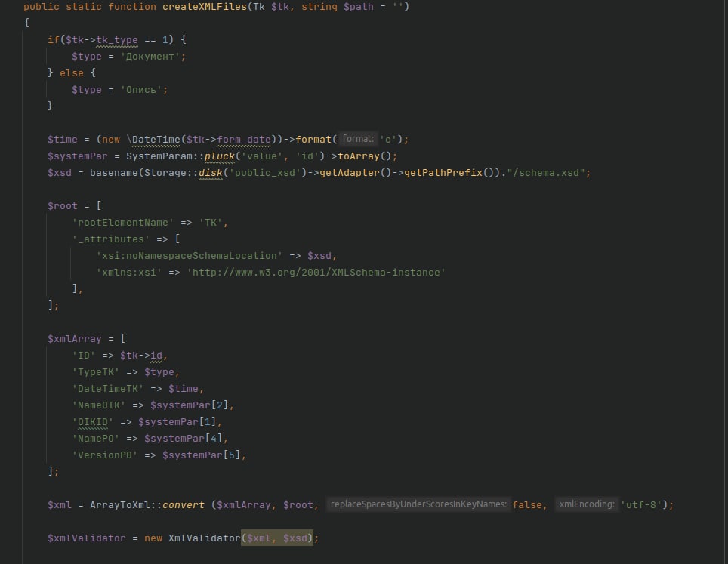Click the SystemParam class name
Screen dimensions: 728x564
pos(159,156)
